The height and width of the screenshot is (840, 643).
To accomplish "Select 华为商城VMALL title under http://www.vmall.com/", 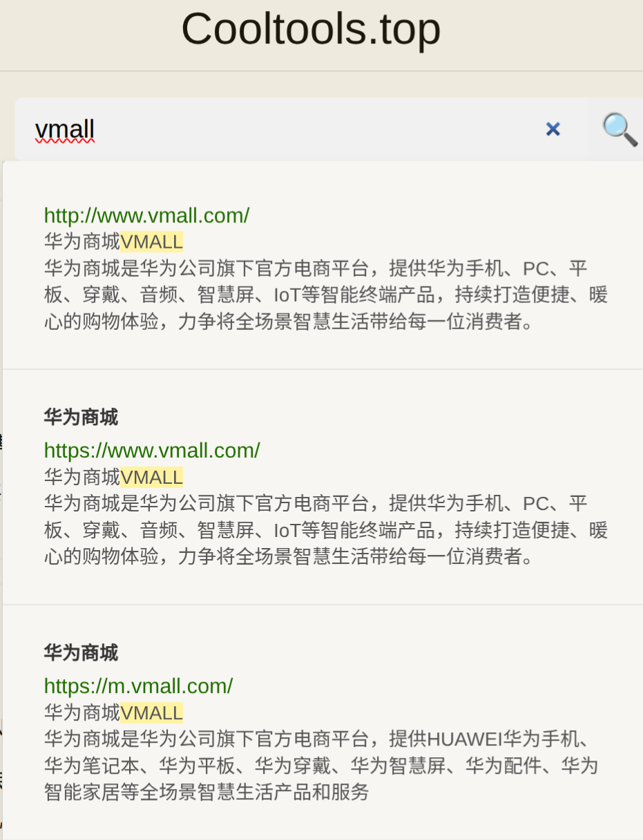I will 113,242.
